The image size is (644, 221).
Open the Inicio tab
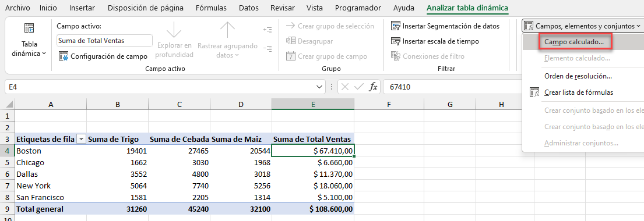click(x=48, y=8)
